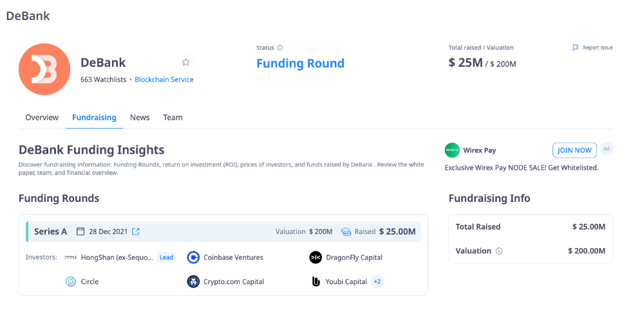This screenshot has height=317, width=644.
Task: Open Circle investor link
Action: (x=90, y=282)
